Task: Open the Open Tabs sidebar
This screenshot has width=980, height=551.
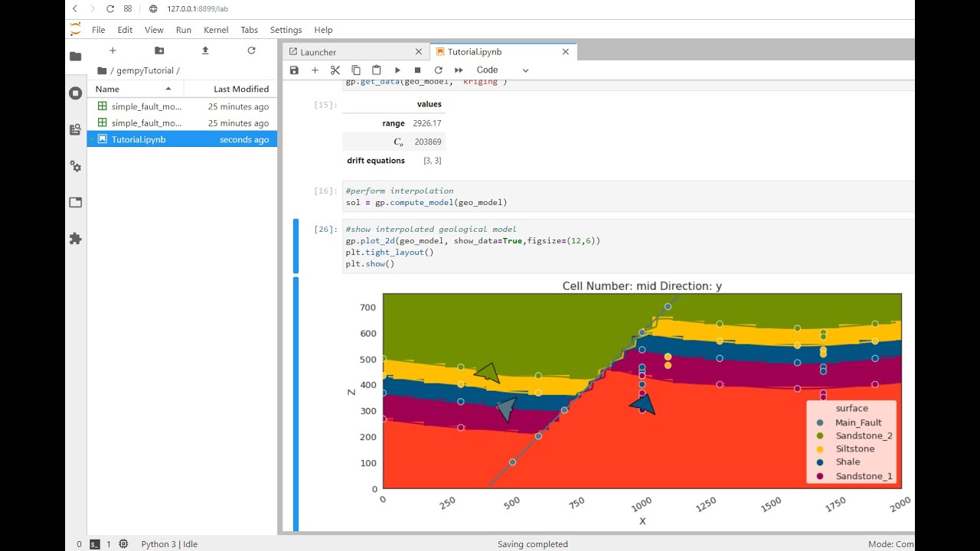Action: pos(75,203)
